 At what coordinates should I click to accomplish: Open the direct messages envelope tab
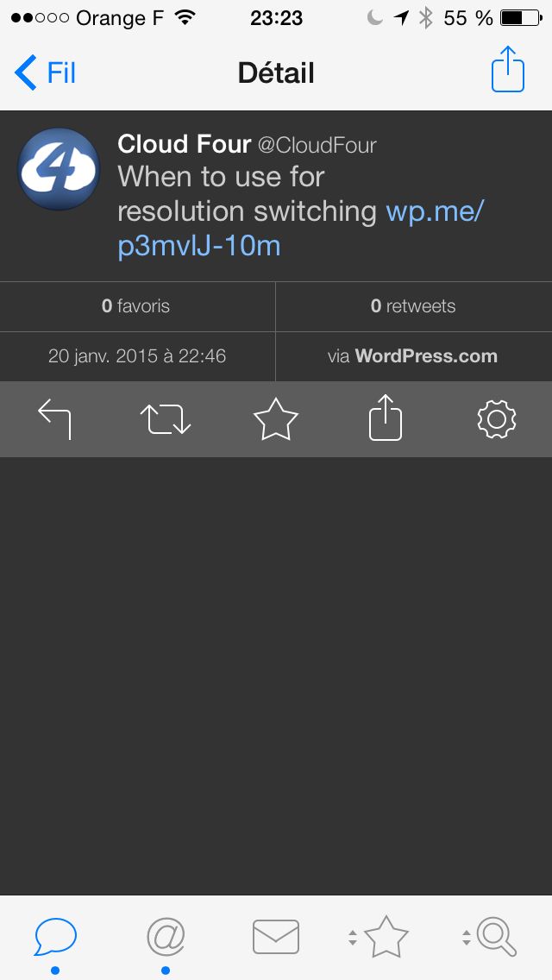pos(276,938)
